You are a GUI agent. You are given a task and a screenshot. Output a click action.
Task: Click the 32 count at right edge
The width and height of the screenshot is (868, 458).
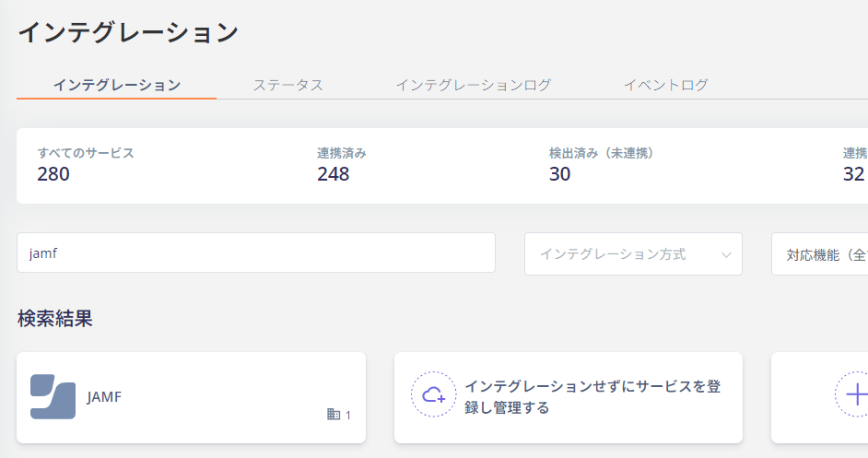pos(853,174)
